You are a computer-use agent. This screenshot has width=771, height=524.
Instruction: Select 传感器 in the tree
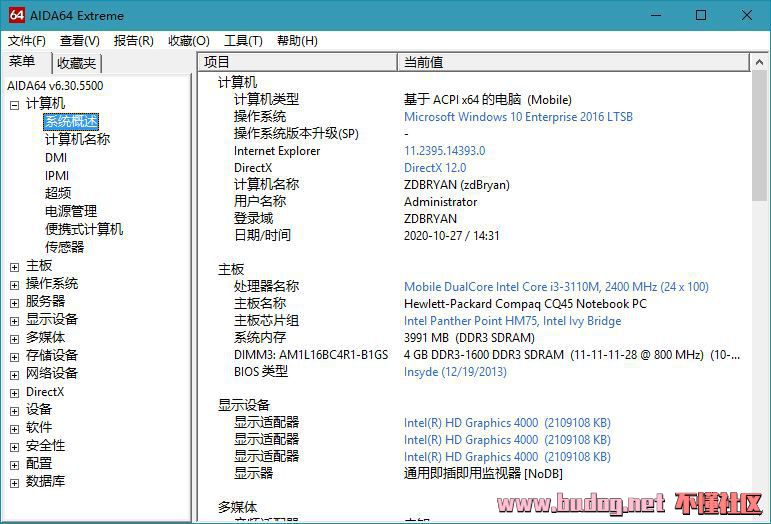[64, 247]
